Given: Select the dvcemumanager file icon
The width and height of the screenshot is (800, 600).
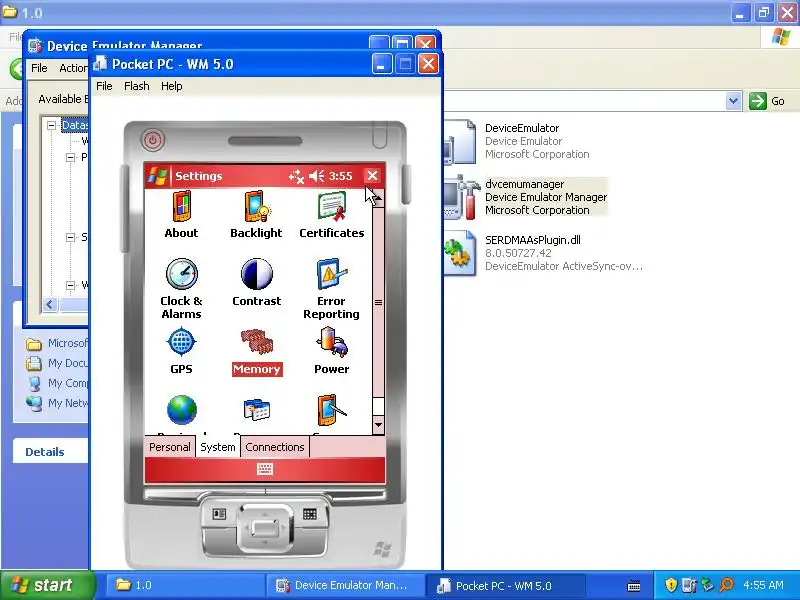Looking at the screenshot, I should click(461, 197).
